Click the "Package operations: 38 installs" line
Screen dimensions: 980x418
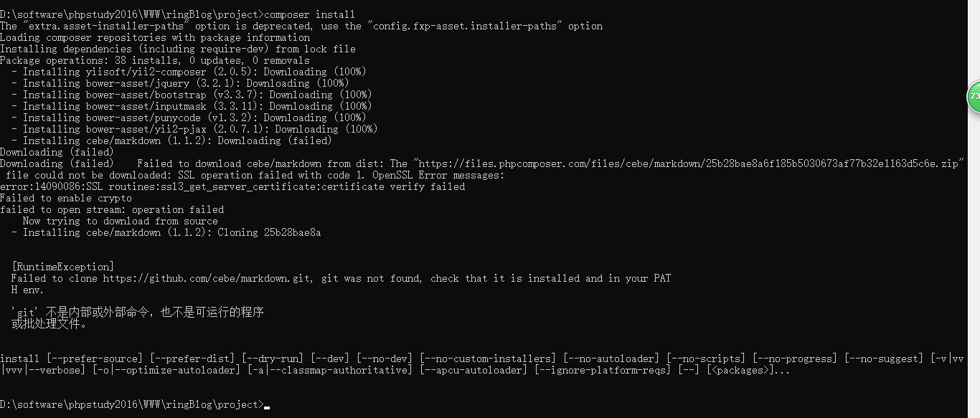point(155,60)
